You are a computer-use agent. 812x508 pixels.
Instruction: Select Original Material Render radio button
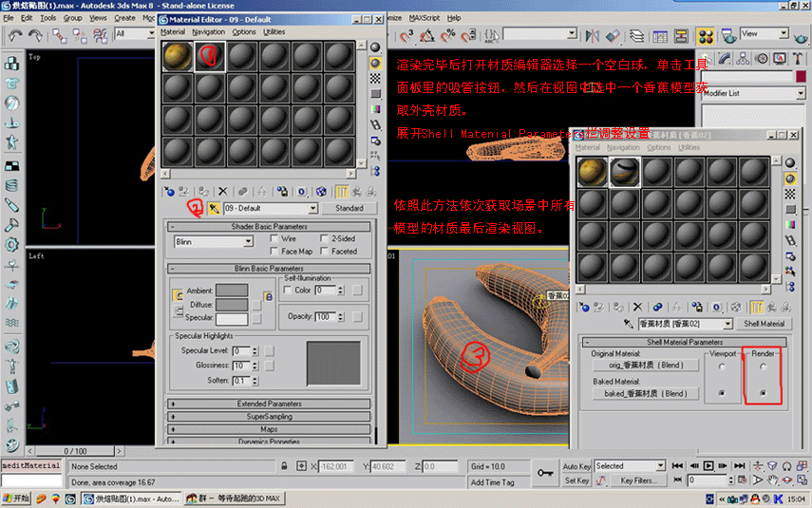pyautogui.click(x=763, y=367)
